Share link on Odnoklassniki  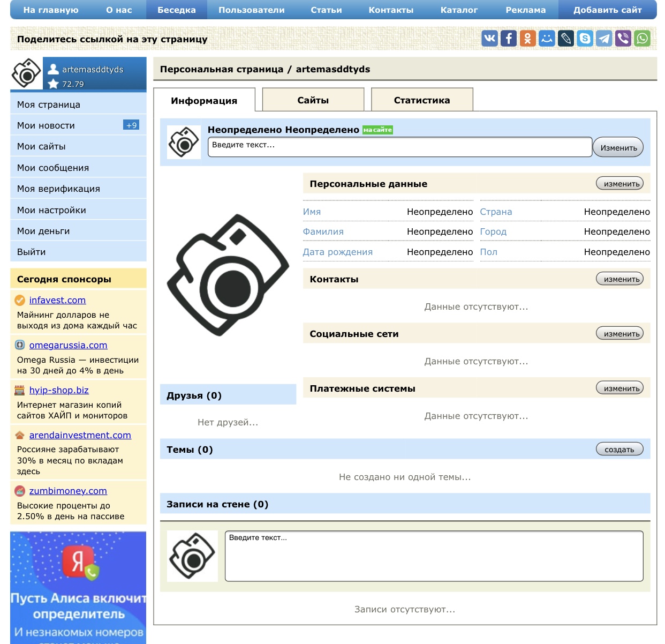527,38
